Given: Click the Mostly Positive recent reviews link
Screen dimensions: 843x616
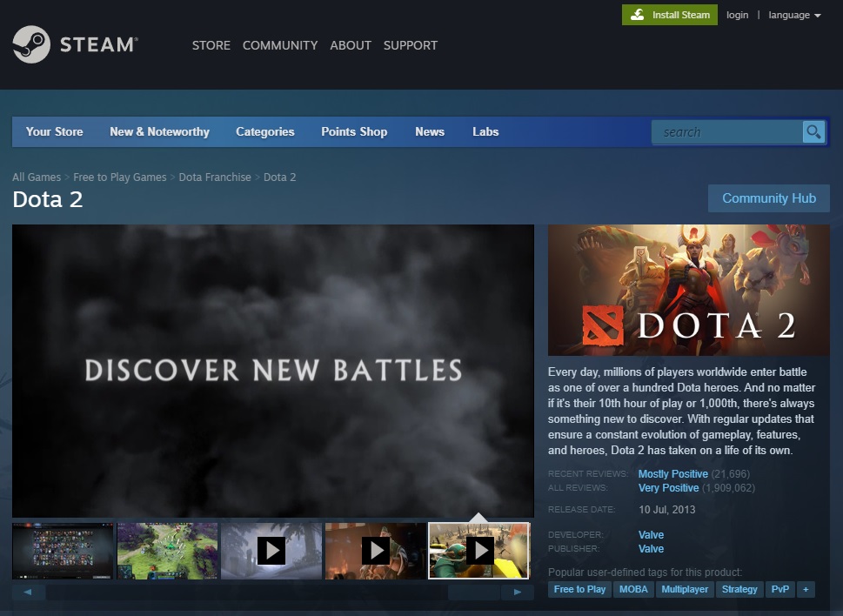Looking at the screenshot, I should pyautogui.click(x=673, y=473).
